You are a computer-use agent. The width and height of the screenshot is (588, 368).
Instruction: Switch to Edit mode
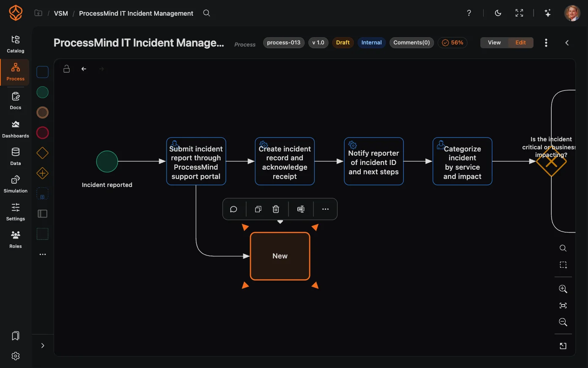pos(520,43)
